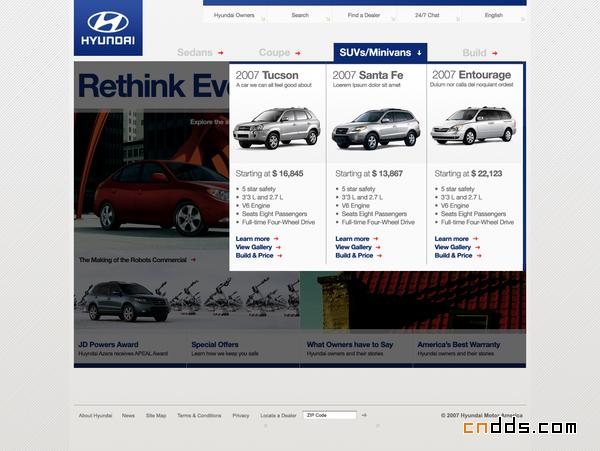The image size is (600, 451).
Task: Open View Gallery for Entourage
Action: pos(453,247)
